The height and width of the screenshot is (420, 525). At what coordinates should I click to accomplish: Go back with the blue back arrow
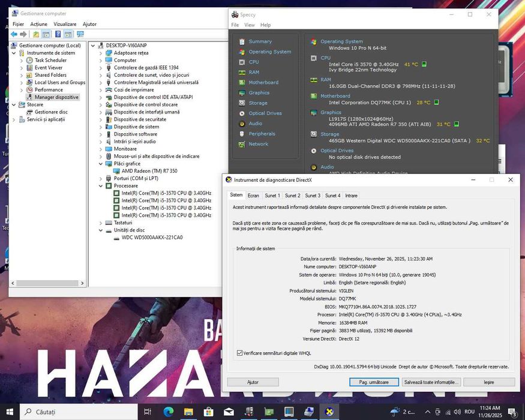click(14, 34)
